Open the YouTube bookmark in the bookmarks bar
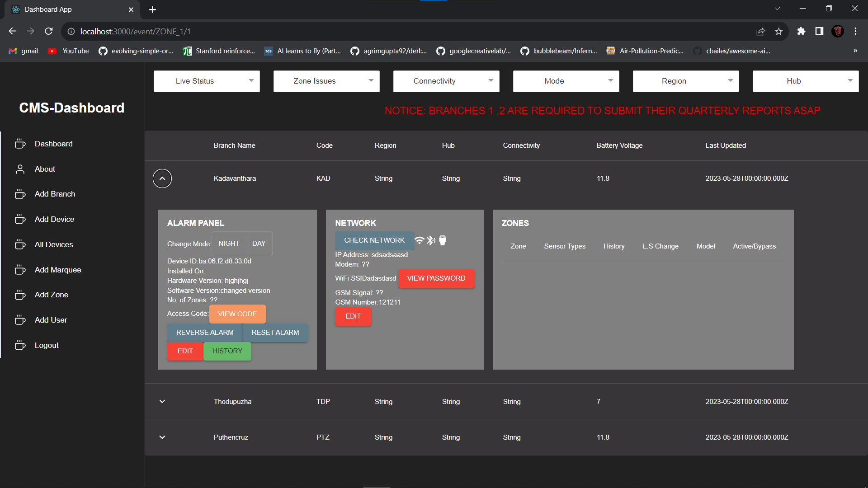This screenshot has height=488, width=868. click(x=67, y=51)
